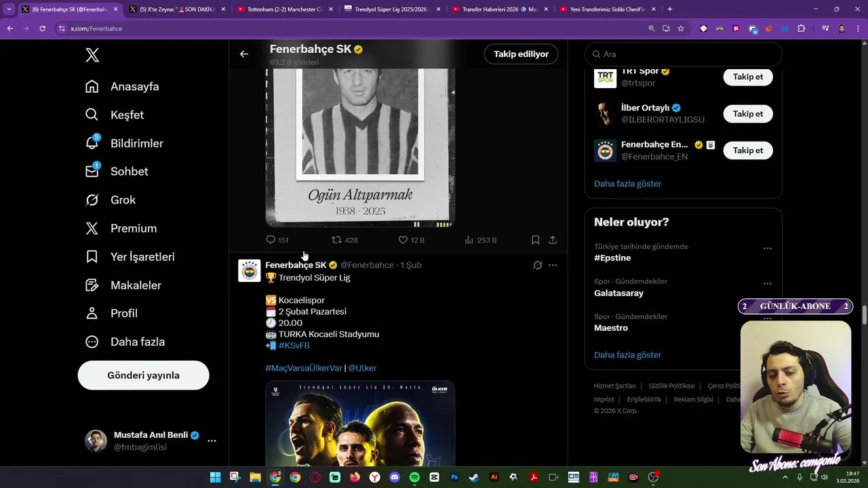Click Daha fazla göster under follow suggestions

point(627,184)
